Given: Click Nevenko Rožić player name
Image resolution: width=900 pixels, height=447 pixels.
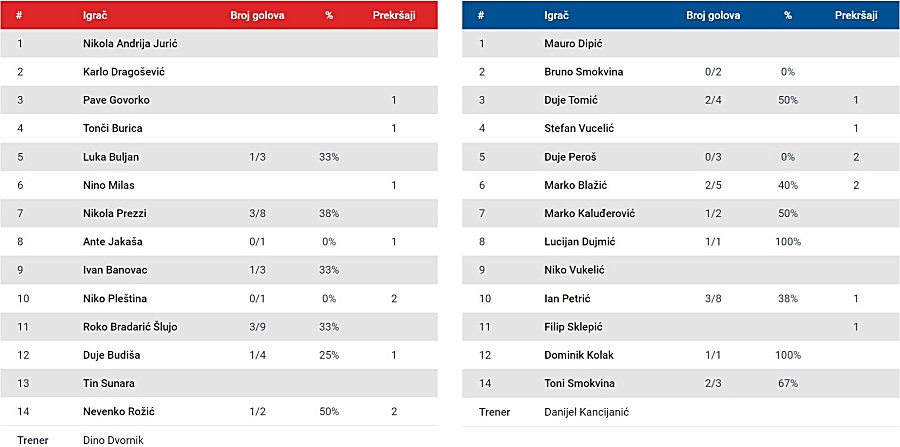Looking at the screenshot, I should [x=119, y=411].
